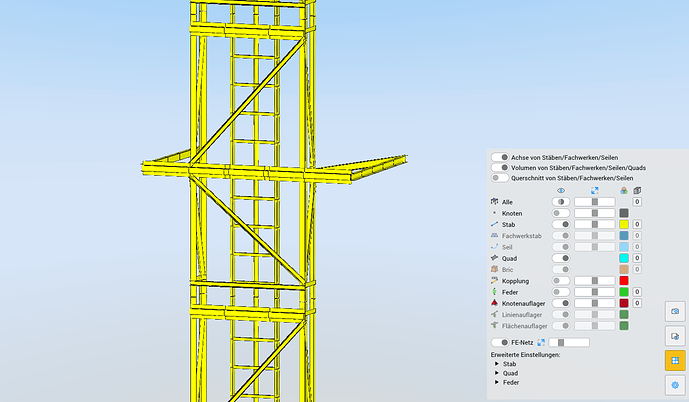This screenshot has height=402, width=689.
Task: Click the red Kopplung color swatch
Action: coord(624,281)
